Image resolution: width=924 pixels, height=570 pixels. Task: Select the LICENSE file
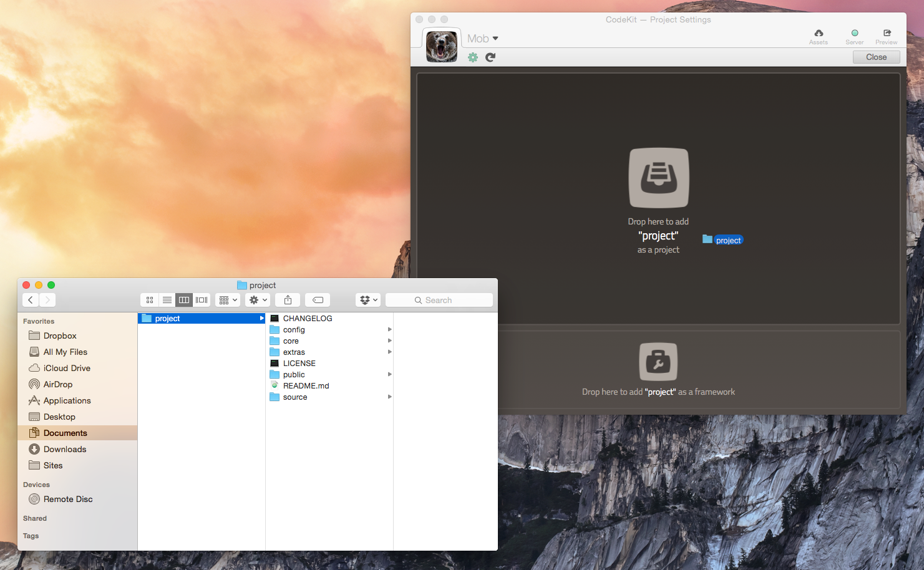[x=329, y=364]
